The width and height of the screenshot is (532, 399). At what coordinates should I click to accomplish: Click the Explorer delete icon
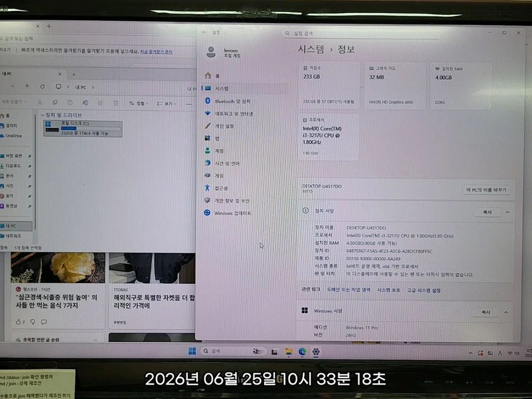[115, 103]
